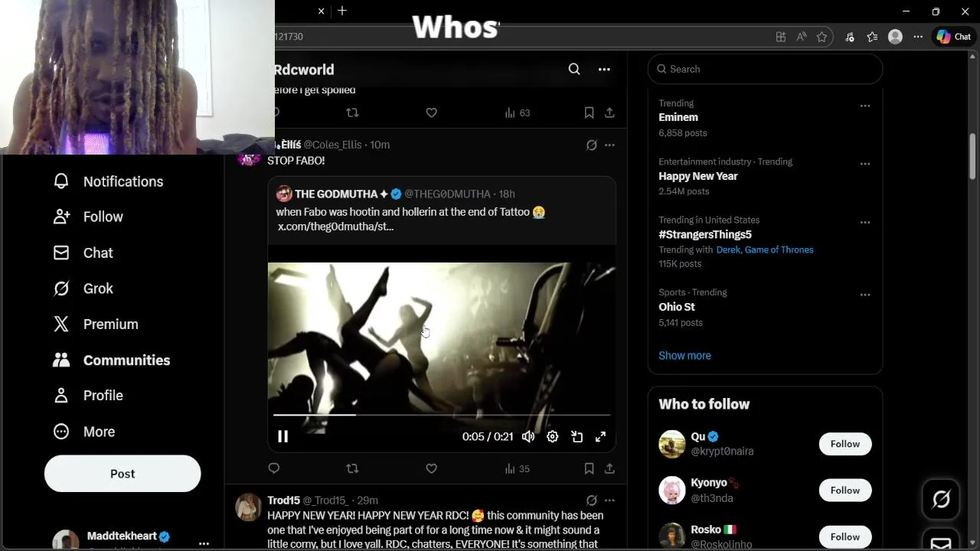Open Happy New Year trending topic
The image size is (980, 551).
[x=697, y=176]
